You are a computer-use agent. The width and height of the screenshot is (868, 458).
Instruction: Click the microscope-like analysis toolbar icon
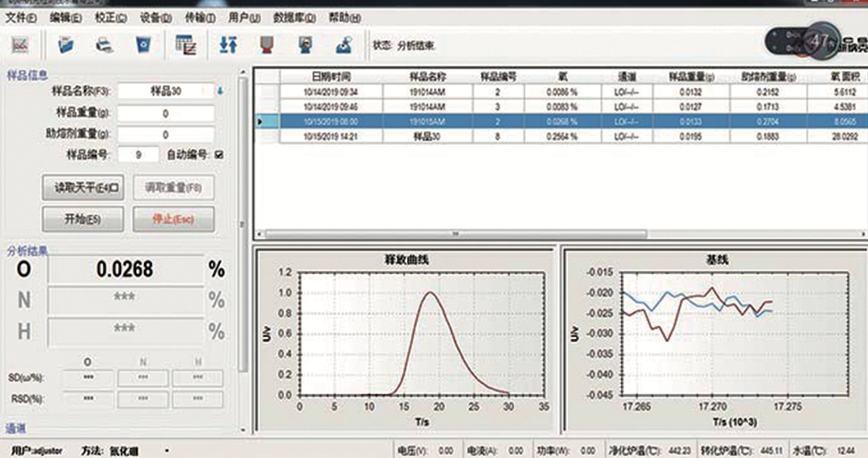pos(344,45)
